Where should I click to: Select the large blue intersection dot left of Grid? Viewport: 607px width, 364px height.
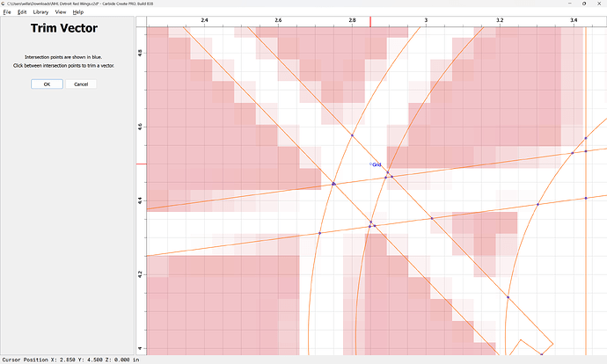333,184
